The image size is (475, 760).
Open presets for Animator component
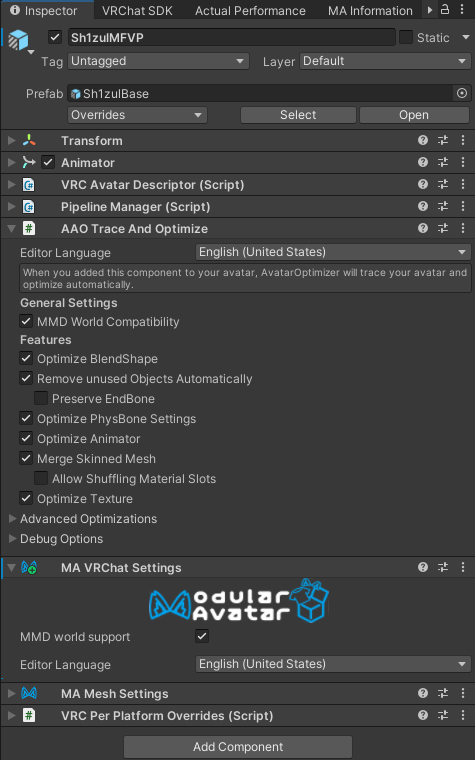pyautogui.click(x=443, y=162)
